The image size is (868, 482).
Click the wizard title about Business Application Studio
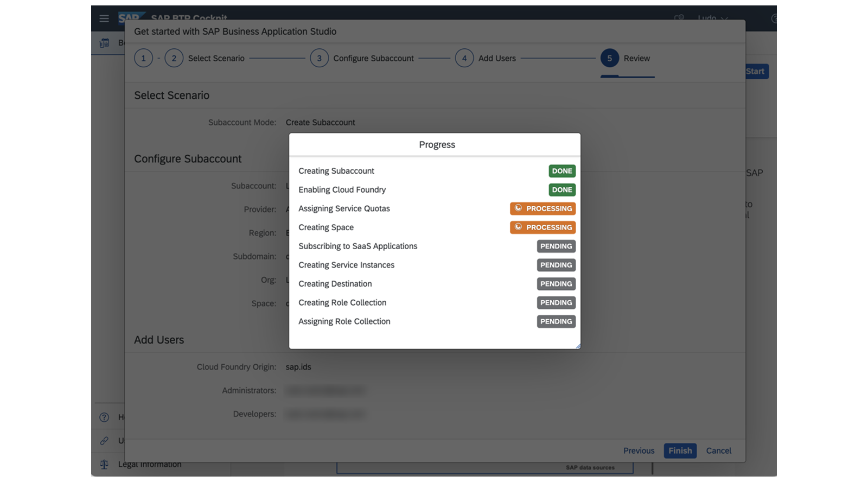point(235,31)
